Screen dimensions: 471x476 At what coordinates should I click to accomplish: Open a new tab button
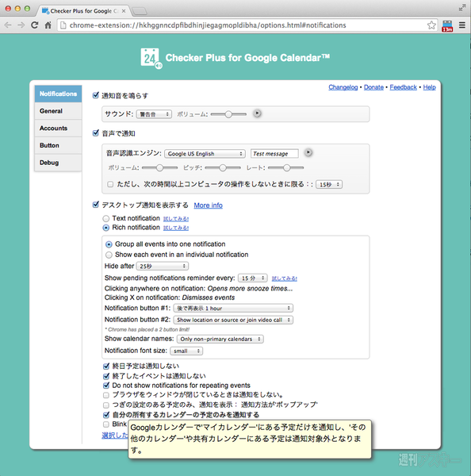(x=140, y=12)
